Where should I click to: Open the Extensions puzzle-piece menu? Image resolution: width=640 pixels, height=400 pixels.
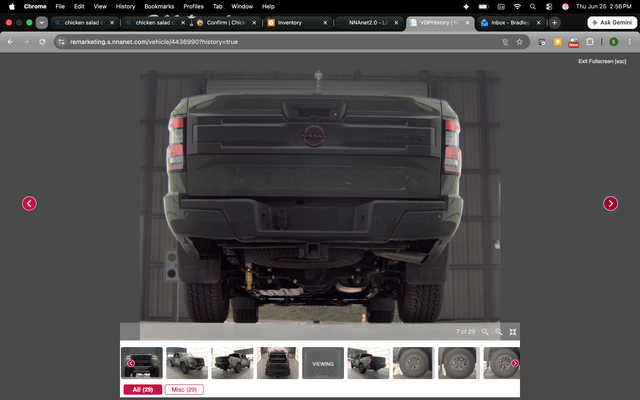pos(589,42)
